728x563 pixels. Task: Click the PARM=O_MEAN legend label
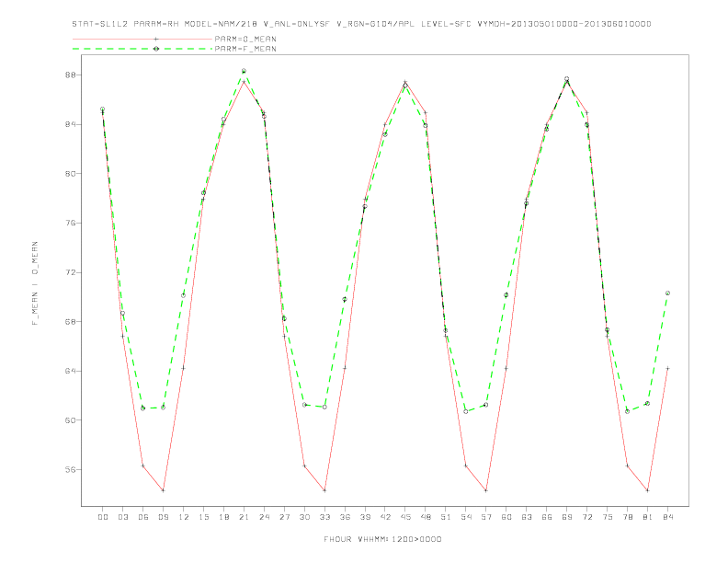coord(245,39)
